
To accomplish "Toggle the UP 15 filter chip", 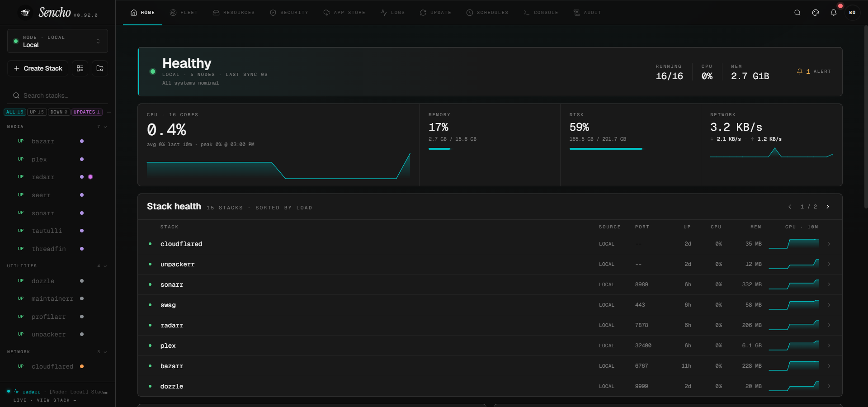I will (37, 112).
